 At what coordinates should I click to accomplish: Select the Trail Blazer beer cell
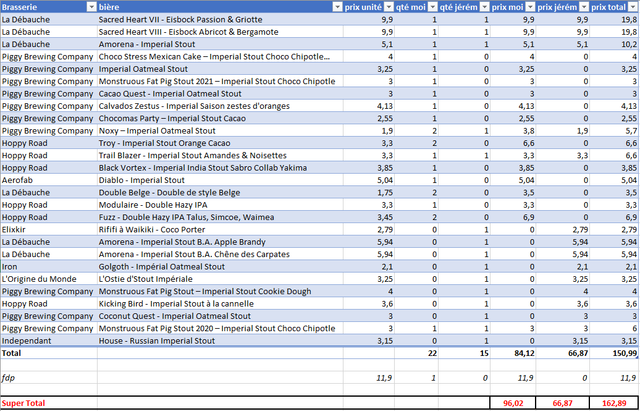pyautogui.click(x=220, y=156)
